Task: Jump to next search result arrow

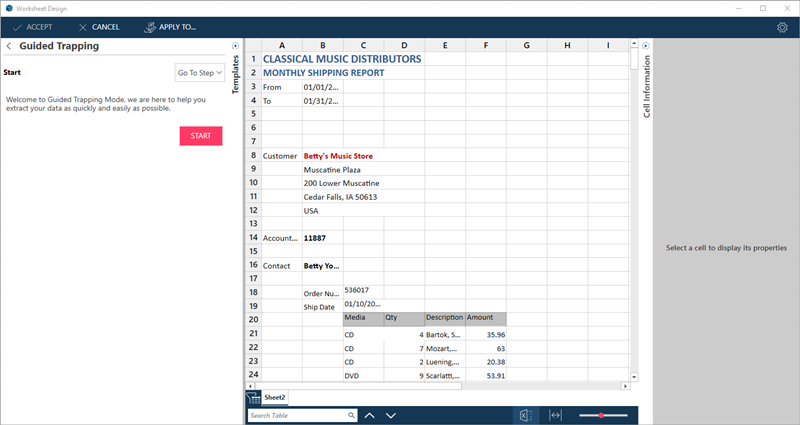Action: point(391,415)
